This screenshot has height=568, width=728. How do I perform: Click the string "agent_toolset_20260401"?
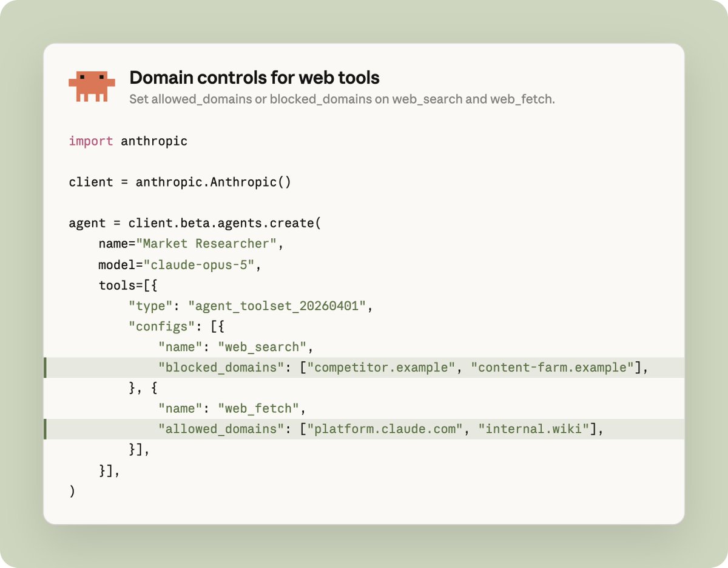tap(277, 306)
